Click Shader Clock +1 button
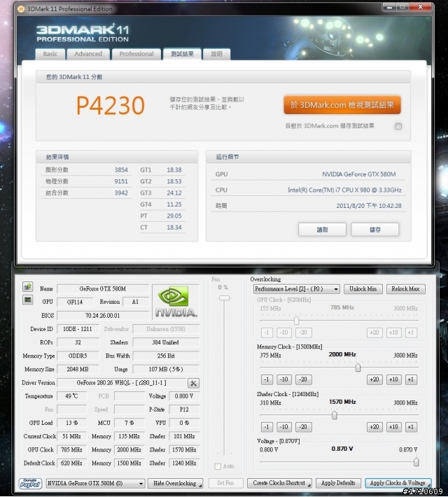Image resolution: width=448 pixels, height=497 pixels. (411, 427)
